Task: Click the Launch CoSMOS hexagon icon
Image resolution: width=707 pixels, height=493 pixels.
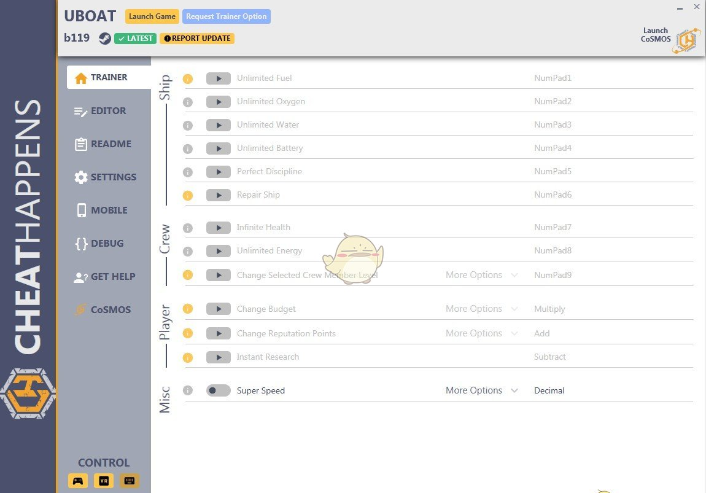Action: pyautogui.click(x=686, y=41)
